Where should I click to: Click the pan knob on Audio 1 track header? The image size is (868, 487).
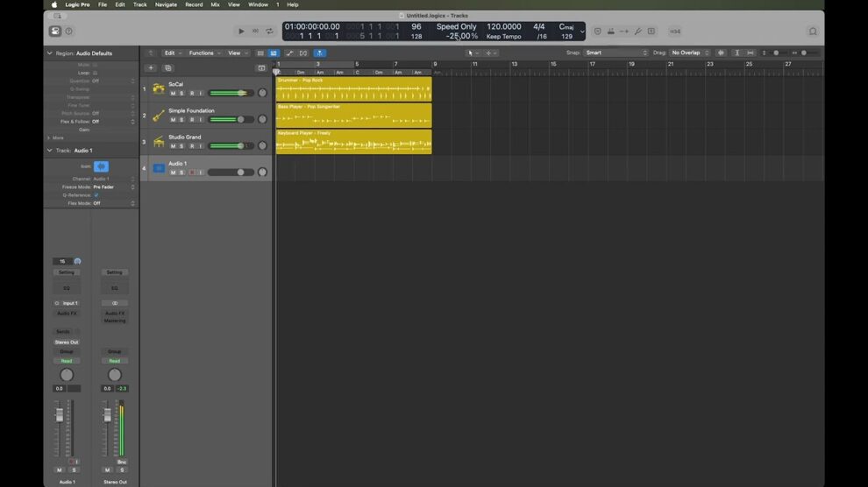pos(262,173)
